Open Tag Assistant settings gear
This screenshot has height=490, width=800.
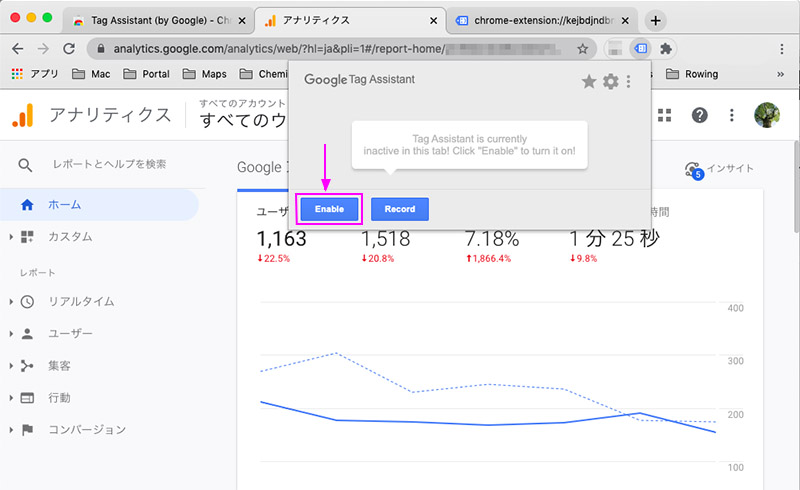[610, 81]
